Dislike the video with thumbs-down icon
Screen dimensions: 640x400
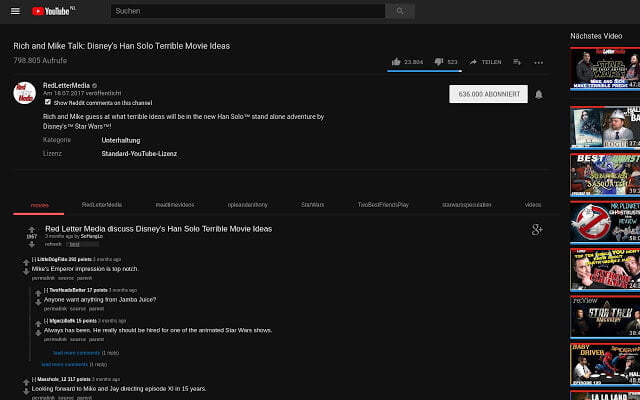(x=439, y=62)
